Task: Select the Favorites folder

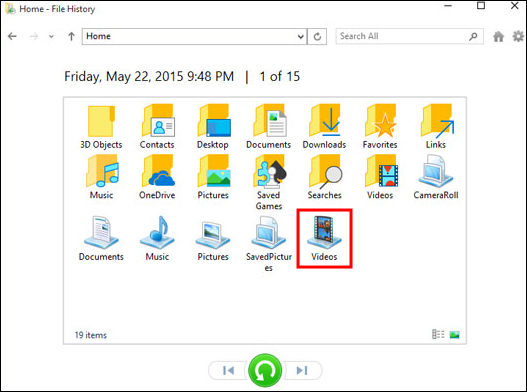Action: pyautogui.click(x=380, y=127)
